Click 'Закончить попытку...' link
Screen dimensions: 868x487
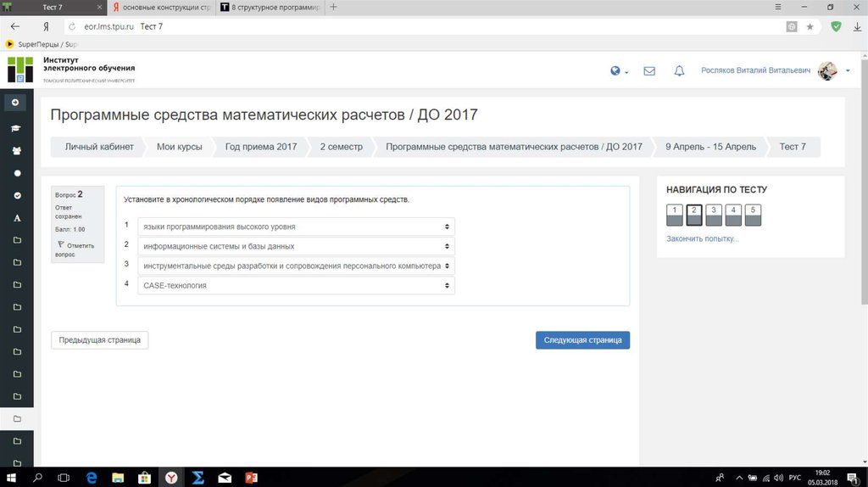702,238
